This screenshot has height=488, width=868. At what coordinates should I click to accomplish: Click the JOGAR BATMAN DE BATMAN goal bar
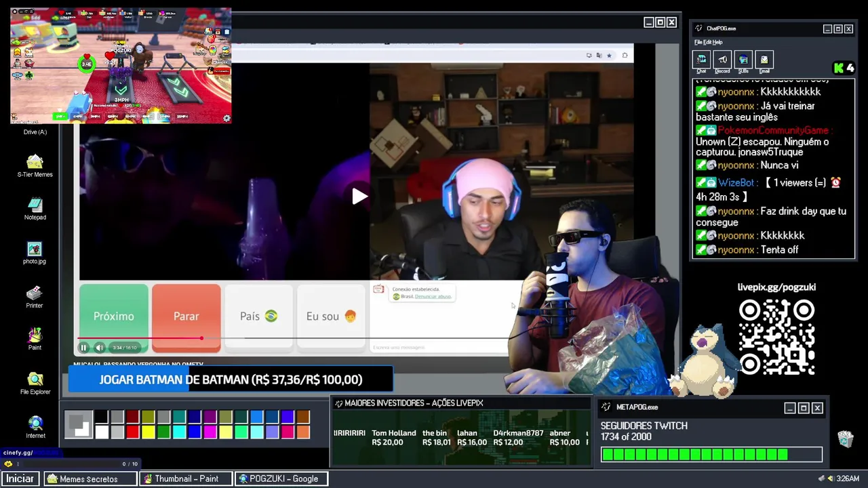(231, 380)
